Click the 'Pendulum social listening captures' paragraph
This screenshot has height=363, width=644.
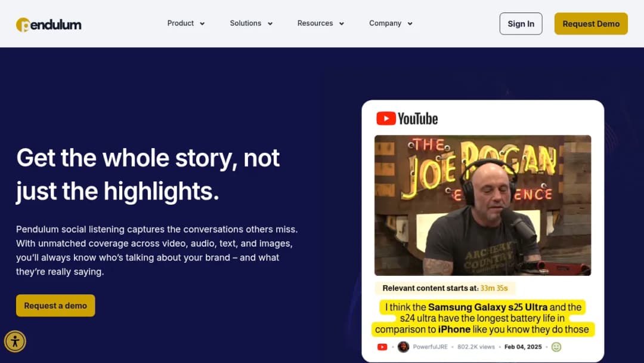[157, 250]
